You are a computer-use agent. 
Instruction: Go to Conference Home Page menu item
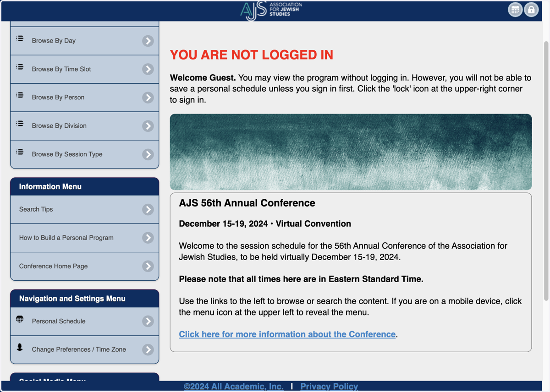click(85, 266)
